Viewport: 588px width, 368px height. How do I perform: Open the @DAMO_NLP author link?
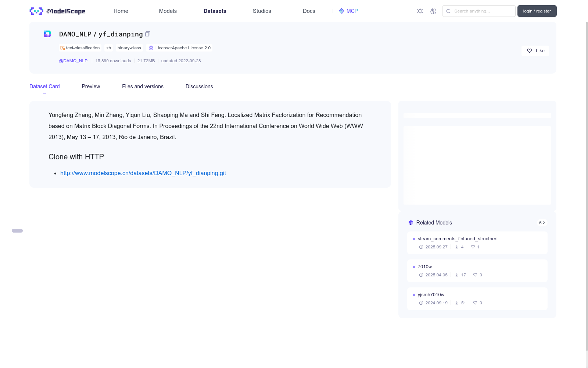pos(73,61)
